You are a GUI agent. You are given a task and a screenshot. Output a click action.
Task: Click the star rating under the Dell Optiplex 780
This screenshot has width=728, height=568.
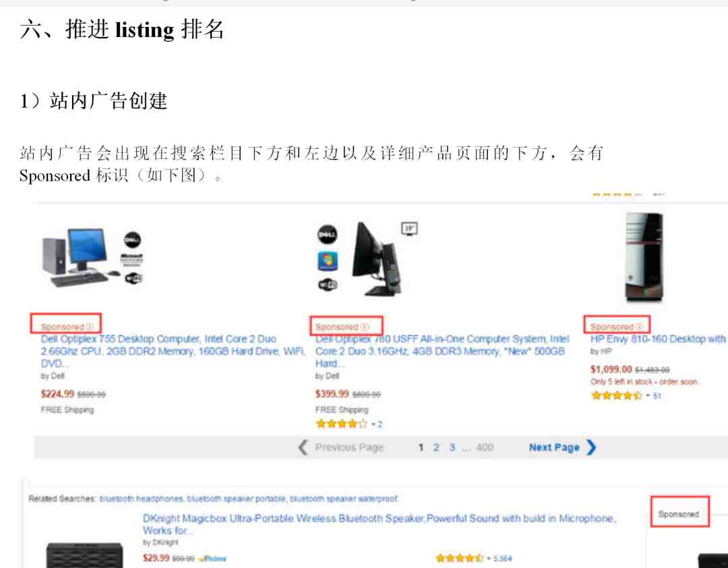click(341, 424)
